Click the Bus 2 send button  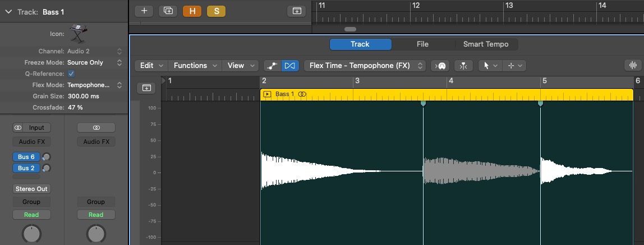coord(26,168)
